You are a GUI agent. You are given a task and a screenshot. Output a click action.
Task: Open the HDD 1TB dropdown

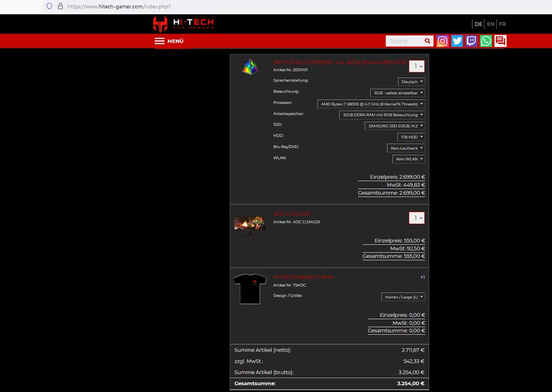coord(411,137)
